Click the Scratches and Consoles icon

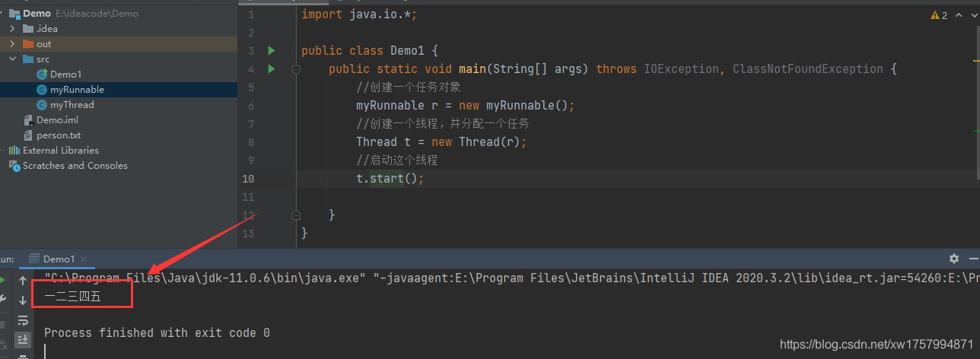14,166
